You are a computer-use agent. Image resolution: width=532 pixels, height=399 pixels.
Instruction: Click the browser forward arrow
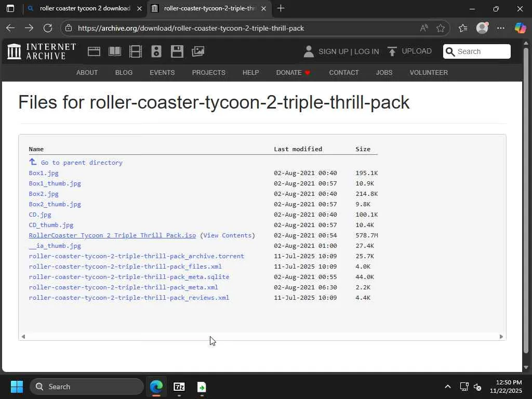click(29, 28)
